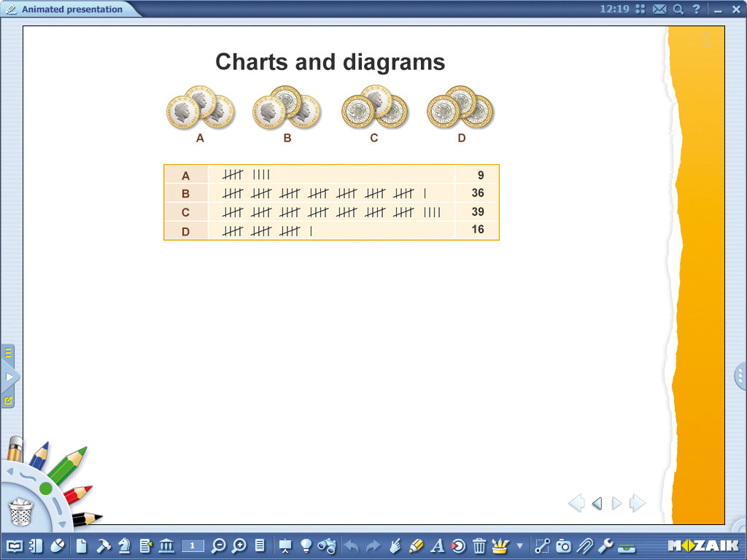Toggle the hand pointer tool
Viewport: 747px width, 560px height.
395,545
